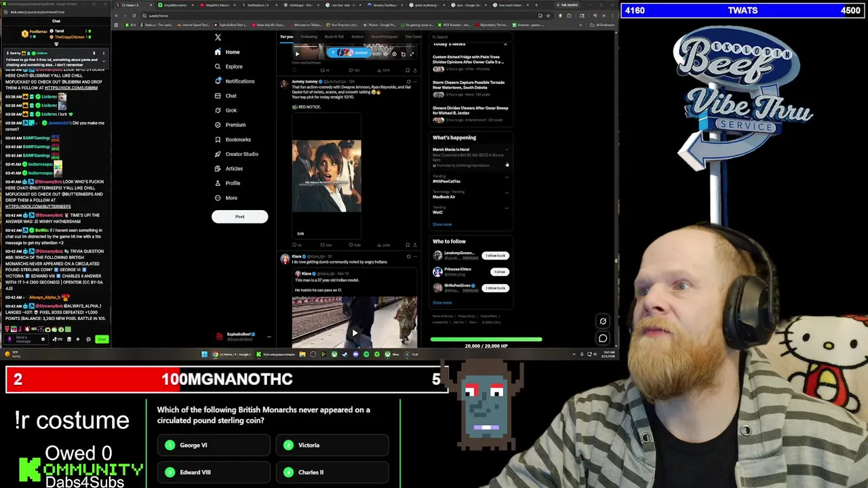Click the Windows Start button on the taskbar
This screenshot has height=488, width=868.
tap(205, 354)
